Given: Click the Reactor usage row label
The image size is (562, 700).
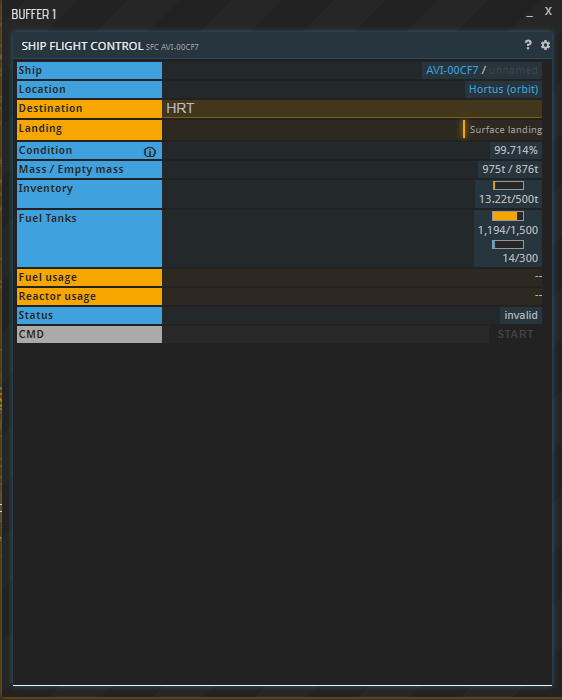Looking at the screenshot, I should click(x=89, y=296).
